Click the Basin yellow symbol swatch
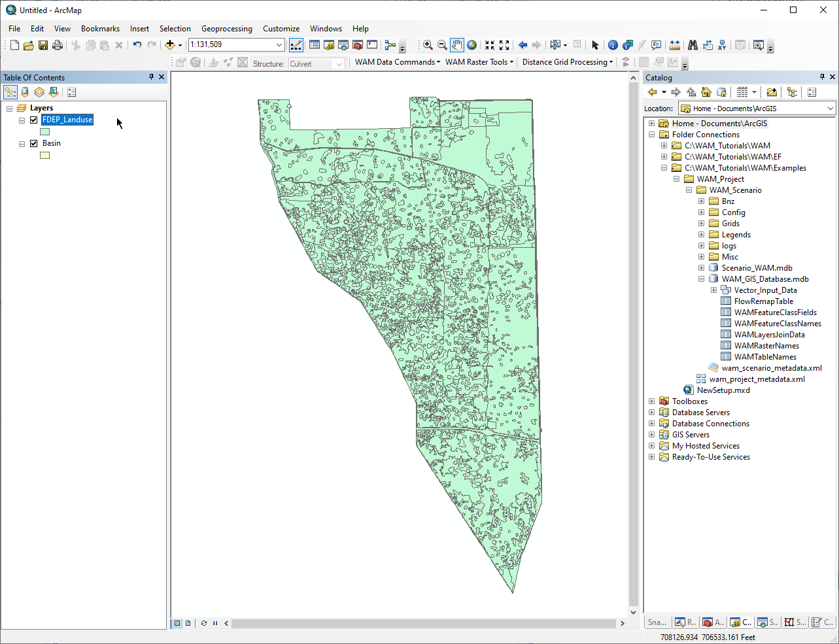 pos(44,155)
